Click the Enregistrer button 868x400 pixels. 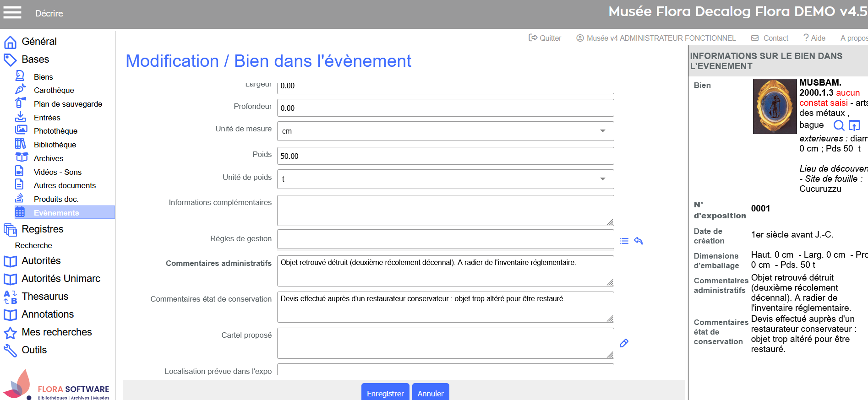coord(385,393)
